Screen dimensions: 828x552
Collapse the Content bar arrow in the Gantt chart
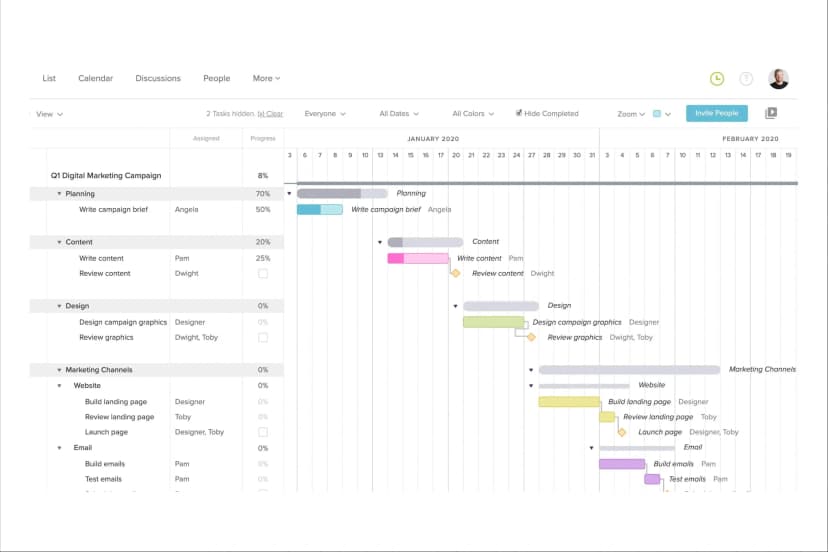click(380, 242)
